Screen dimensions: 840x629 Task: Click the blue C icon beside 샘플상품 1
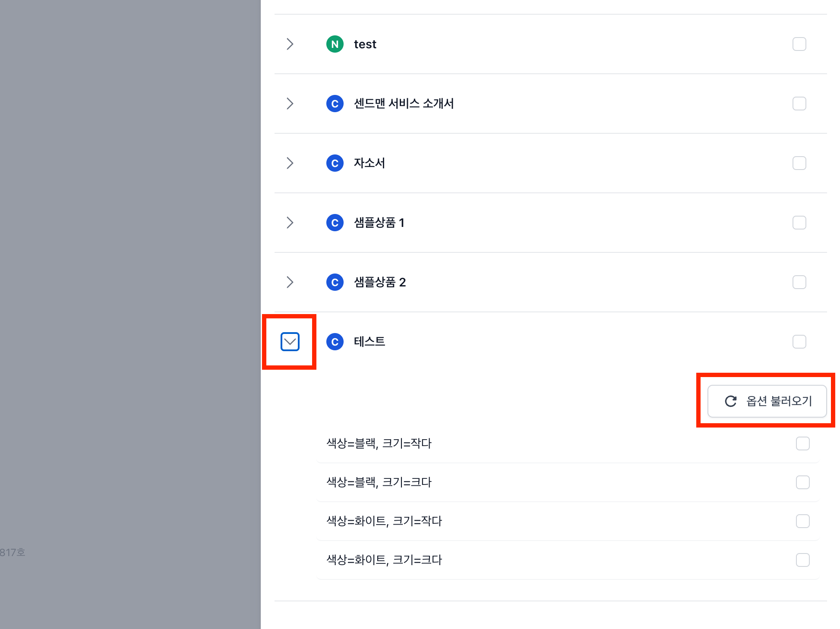[x=335, y=223]
